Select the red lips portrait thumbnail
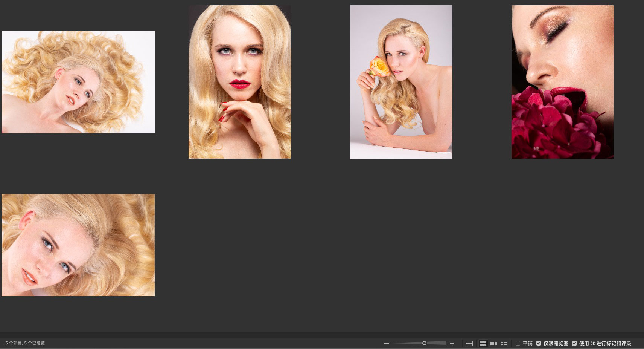 coord(239,82)
